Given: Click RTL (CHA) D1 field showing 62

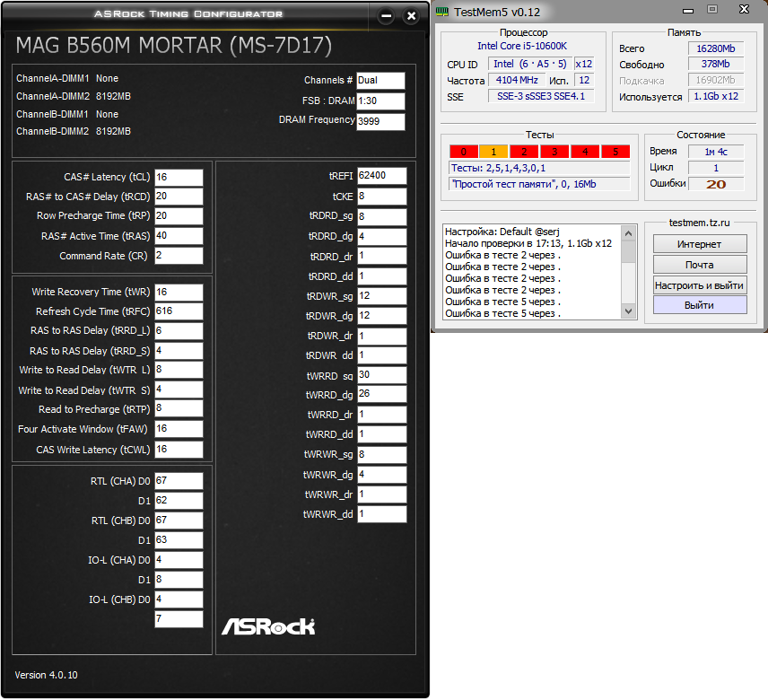Looking at the screenshot, I should click(x=179, y=501).
